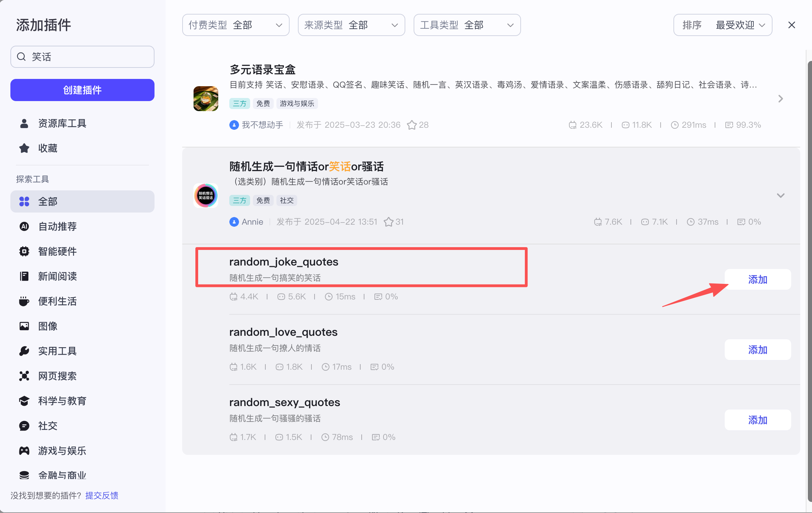The height and width of the screenshot is (513, 812).
Task: Favorite the Annie plugin via star icon
Action: coord(388,222)
